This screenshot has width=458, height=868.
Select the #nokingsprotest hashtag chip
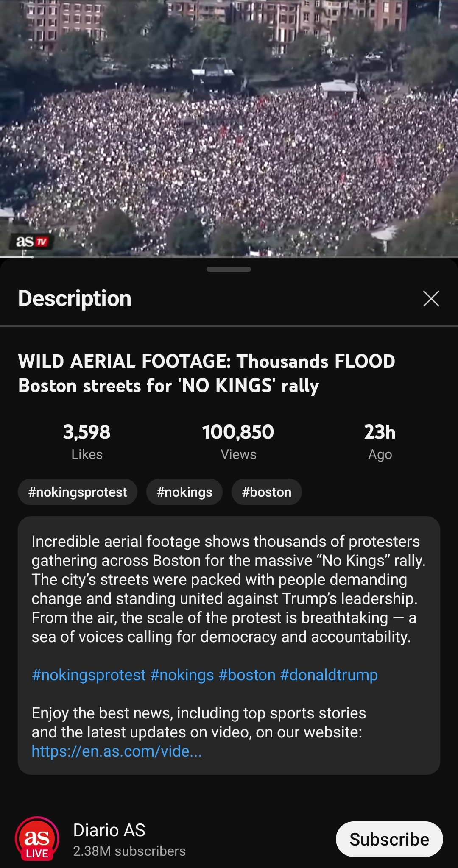[x=78, y=492]
